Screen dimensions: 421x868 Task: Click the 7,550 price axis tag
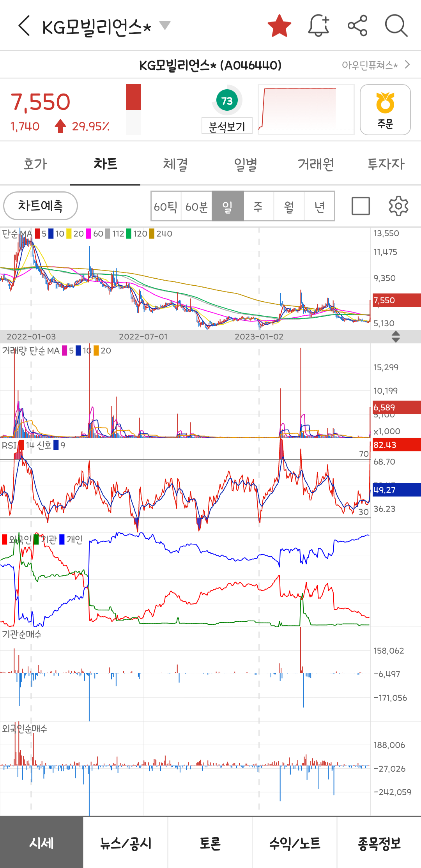click(x=396, y=300)
